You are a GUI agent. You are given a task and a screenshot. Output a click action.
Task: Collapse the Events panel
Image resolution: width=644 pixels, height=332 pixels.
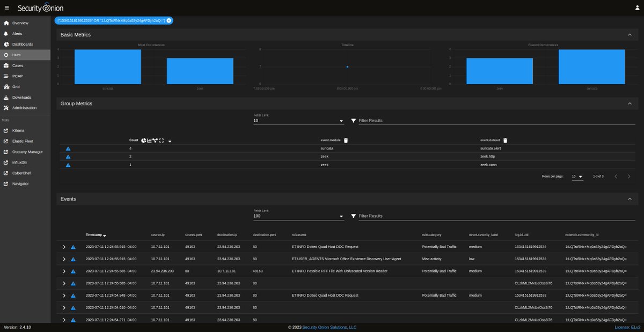630,198
